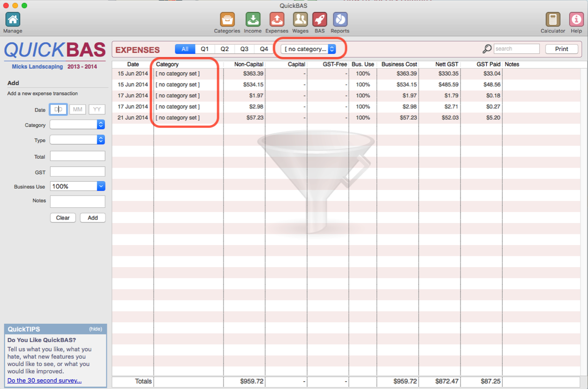This screenshot has width=588, height=389.
Task: Click the Help info icon
Action: 576,20
